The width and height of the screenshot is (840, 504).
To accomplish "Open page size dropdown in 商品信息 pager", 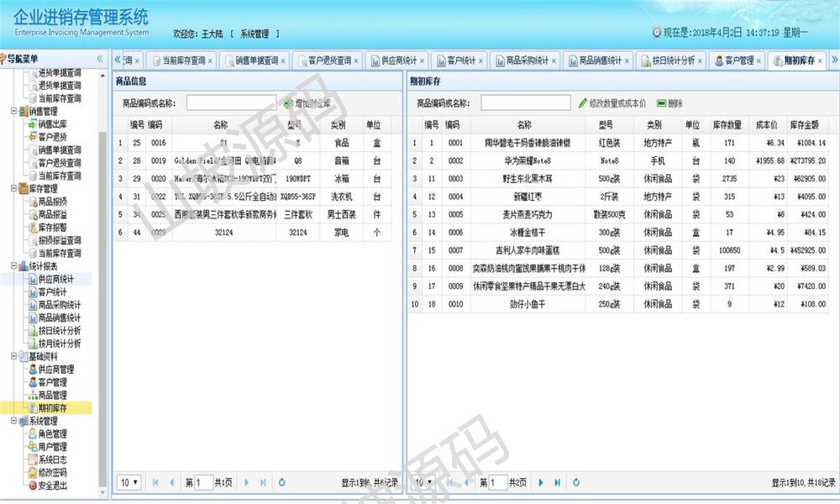I will [129, 483].
